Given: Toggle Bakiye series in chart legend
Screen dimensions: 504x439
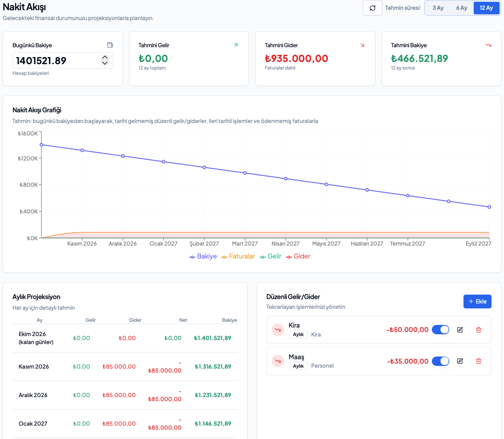Looking at the screenshot, I should coord(203,256).
